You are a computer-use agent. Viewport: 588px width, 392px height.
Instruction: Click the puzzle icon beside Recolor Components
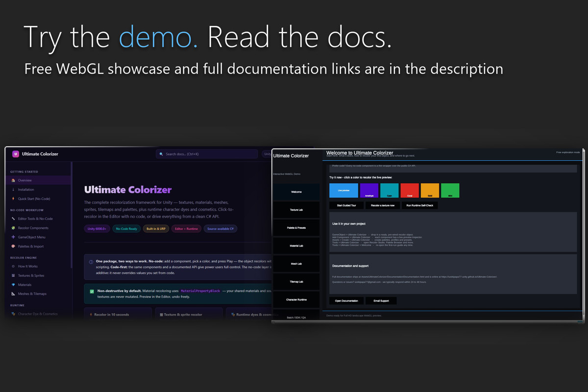(x=13, y=228)
